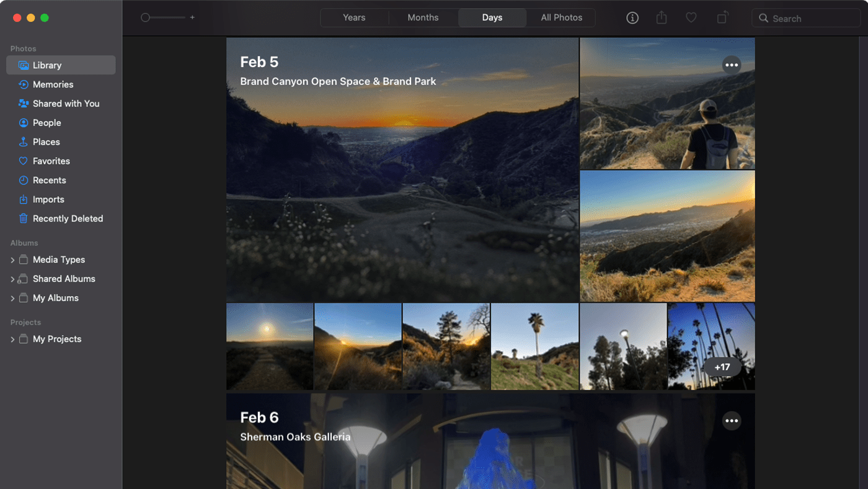This screenshot has height=489, width=868.
Task: Switch to the Years tab
Action: click(x=354, y=18)
